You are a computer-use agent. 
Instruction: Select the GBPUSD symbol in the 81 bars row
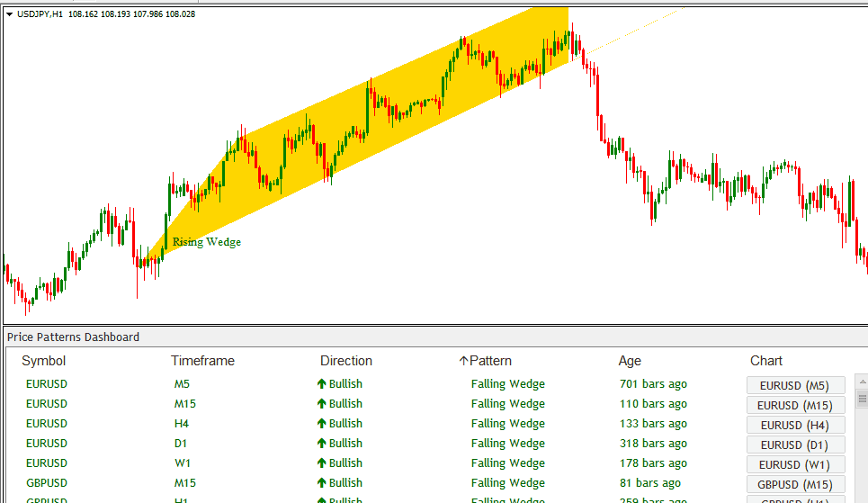coord(47,483)
